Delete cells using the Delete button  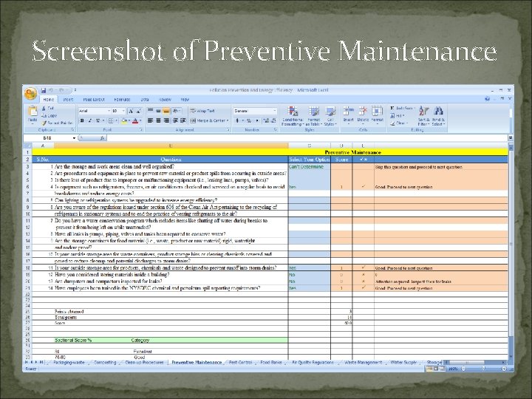pos(363,115)
